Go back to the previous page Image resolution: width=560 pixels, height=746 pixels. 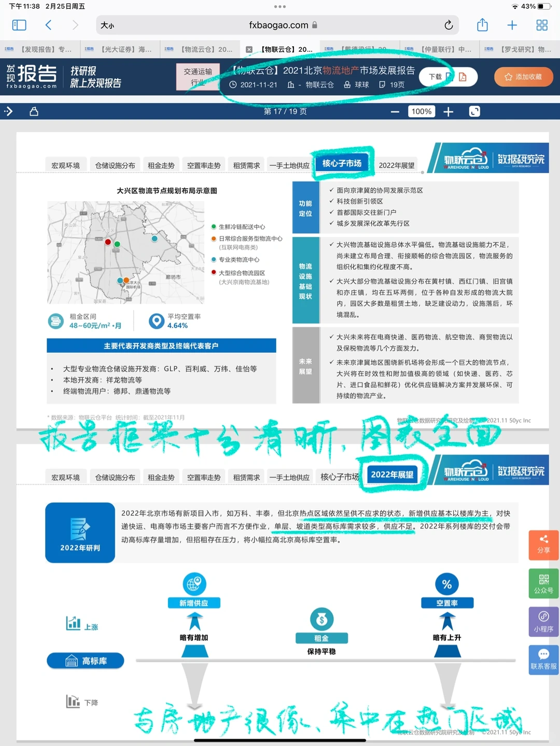click(x=48, y=25)
